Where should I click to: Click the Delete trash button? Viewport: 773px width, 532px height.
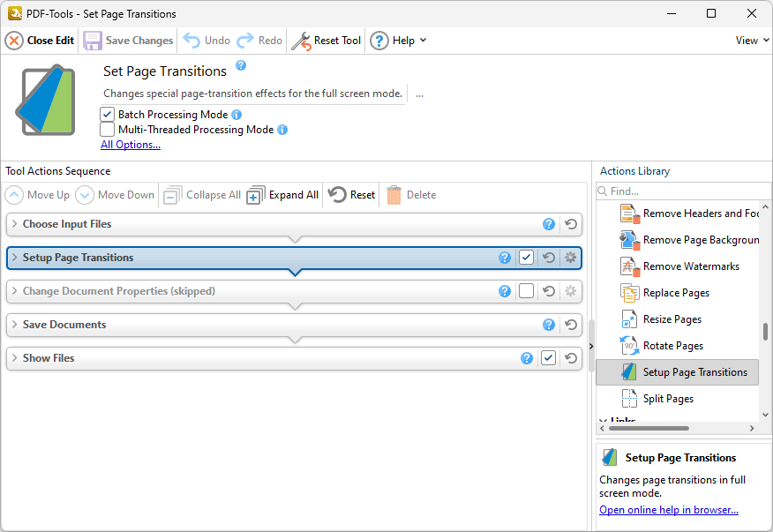click(411, 195)
